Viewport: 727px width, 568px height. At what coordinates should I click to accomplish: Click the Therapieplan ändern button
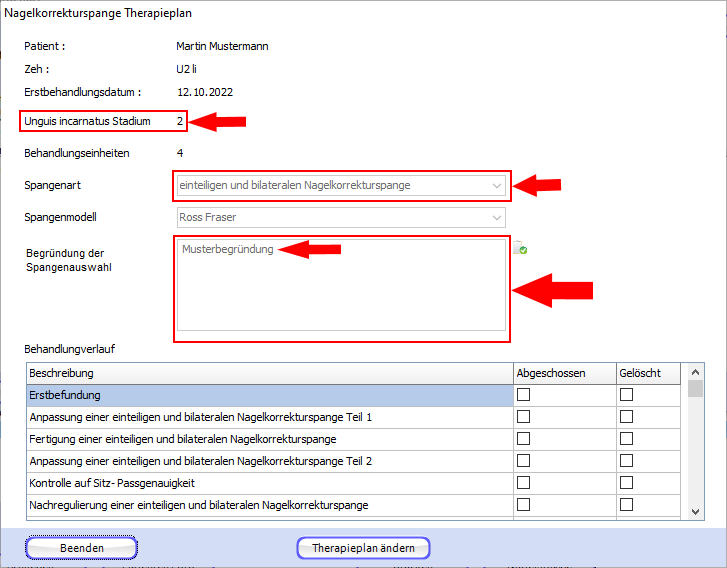point(363,548)
